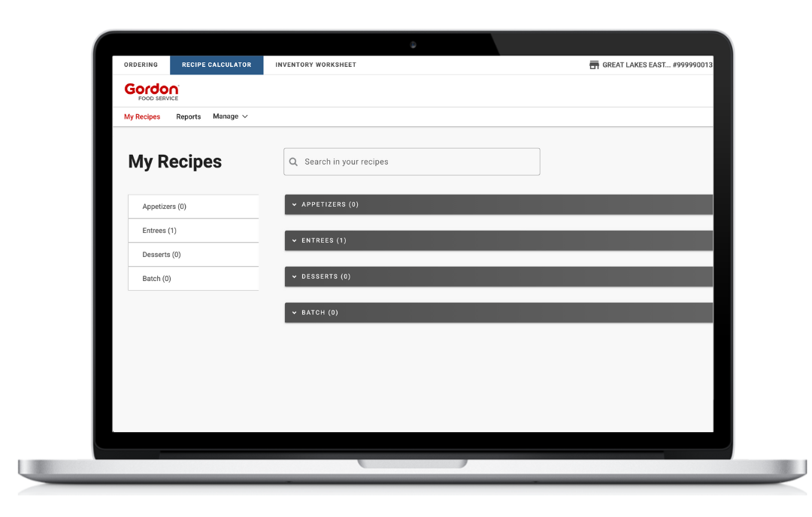Open the Inventory Worksheet tab
Viewport: 812px width, 517px height.
pos(316,65)
